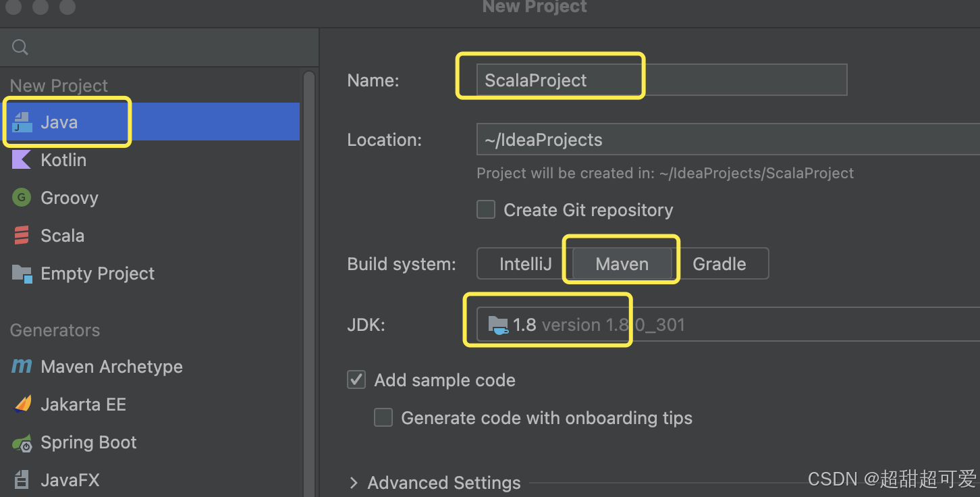Select JavaFX generator
Viewport: 980px width, 497px height.
(x=151, y=480)
